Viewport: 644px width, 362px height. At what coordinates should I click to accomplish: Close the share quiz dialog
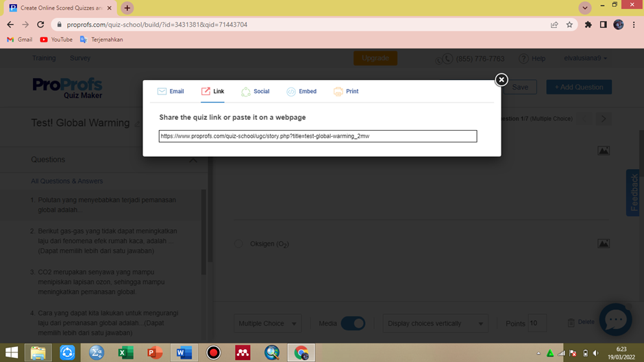[x=501, y=79]
